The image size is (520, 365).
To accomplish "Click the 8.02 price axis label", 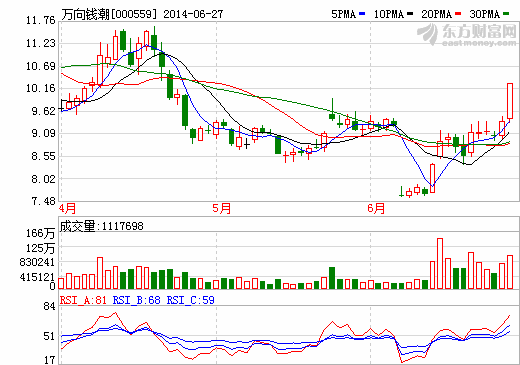I will coord(43,179).
